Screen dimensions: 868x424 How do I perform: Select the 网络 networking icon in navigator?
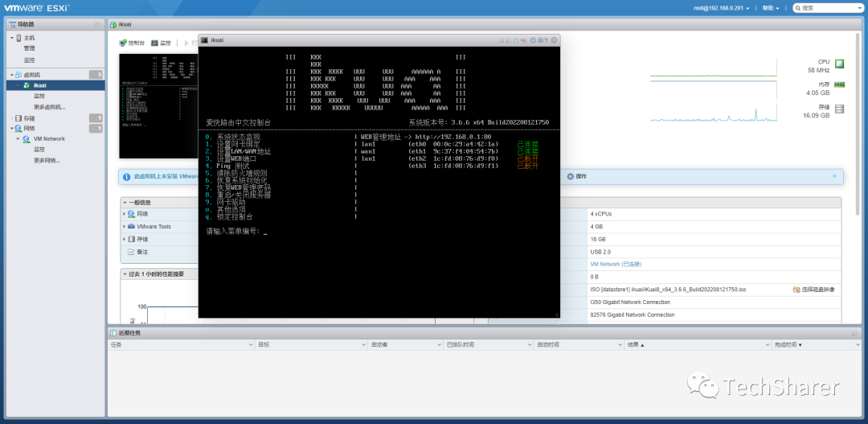click(18, 128)
